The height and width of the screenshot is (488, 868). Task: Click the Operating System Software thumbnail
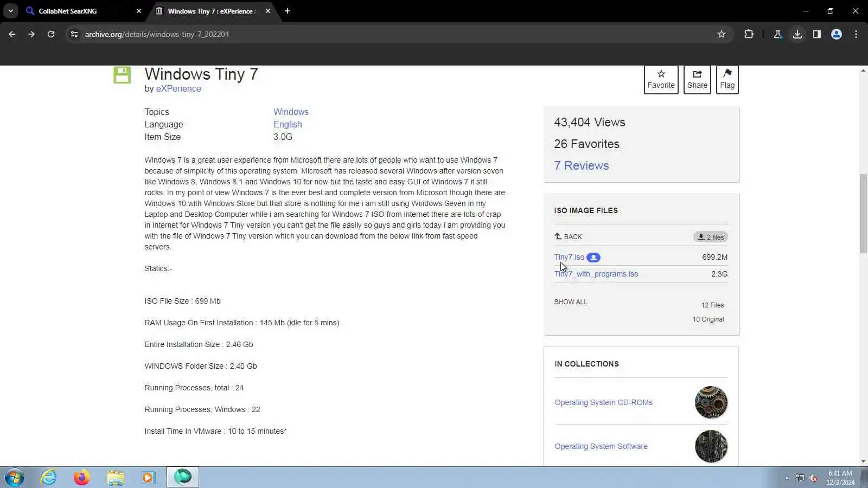pos(711,446)
